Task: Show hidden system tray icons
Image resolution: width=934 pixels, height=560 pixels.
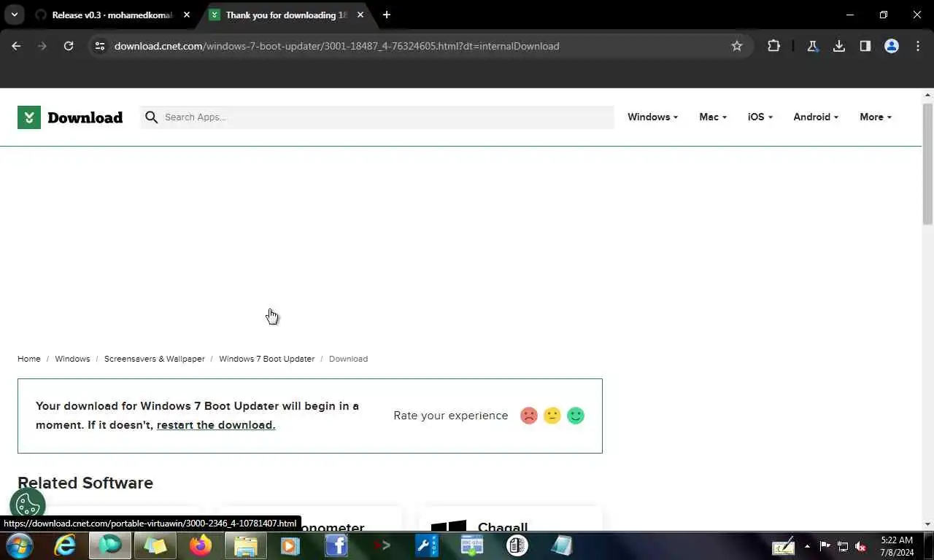Action: click(x=807, y=545)
